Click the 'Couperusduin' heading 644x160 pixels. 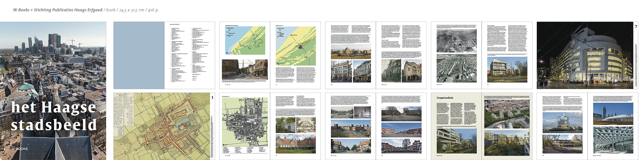(x=445, y=98)
